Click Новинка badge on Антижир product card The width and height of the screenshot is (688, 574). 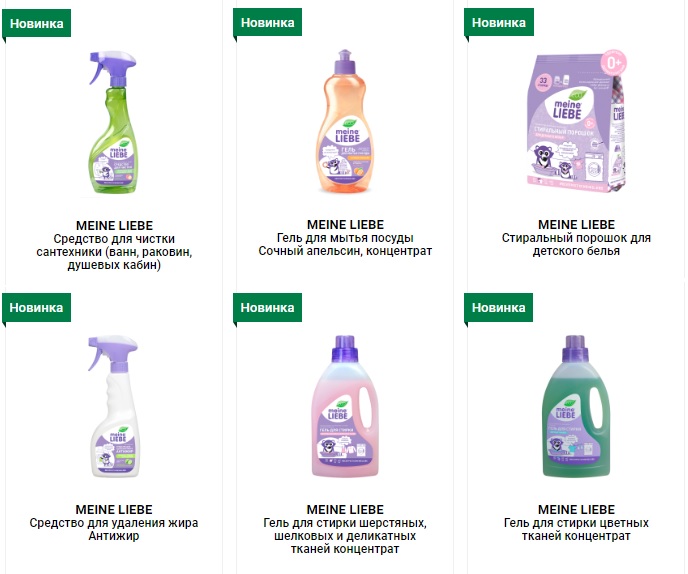click(36, 308)
